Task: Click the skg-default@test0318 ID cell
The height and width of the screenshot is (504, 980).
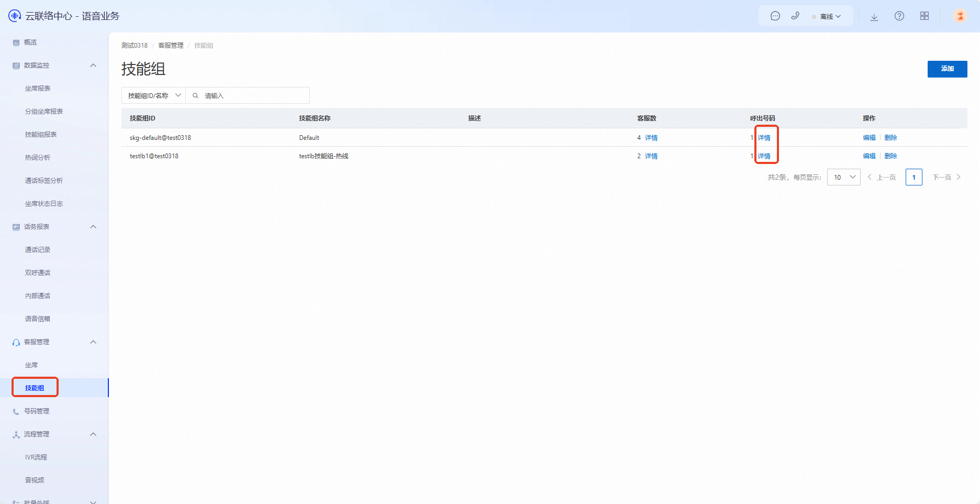Action: (x=160, y=138)
